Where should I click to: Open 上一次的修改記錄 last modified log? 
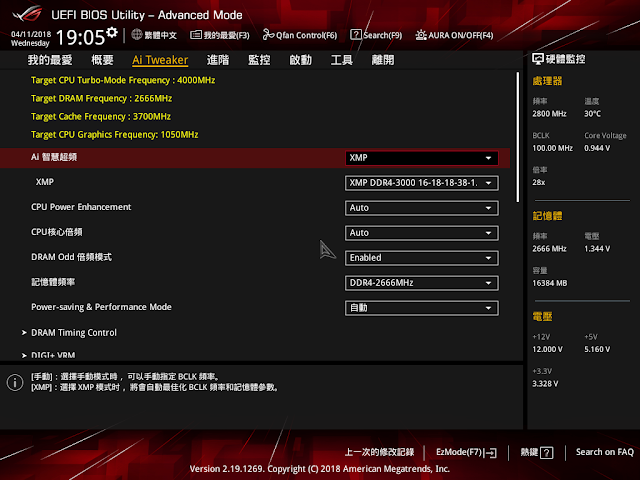pos(379,452)
